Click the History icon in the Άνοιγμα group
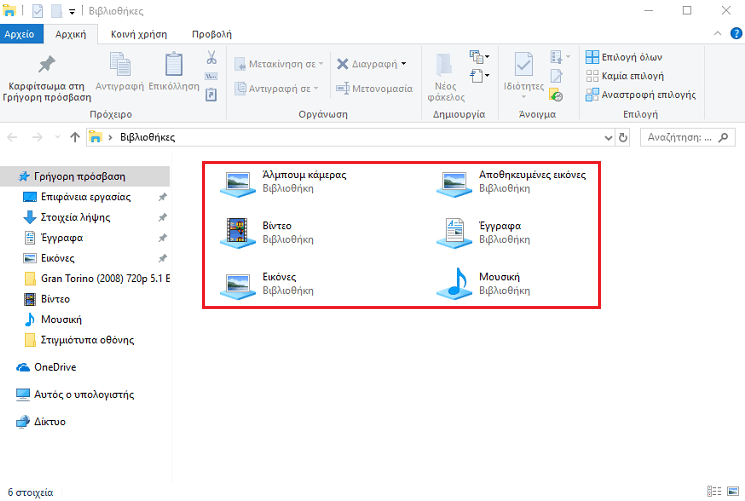This screenshot has width=745, height=501. pyautogui.click(x=556, y=95)
